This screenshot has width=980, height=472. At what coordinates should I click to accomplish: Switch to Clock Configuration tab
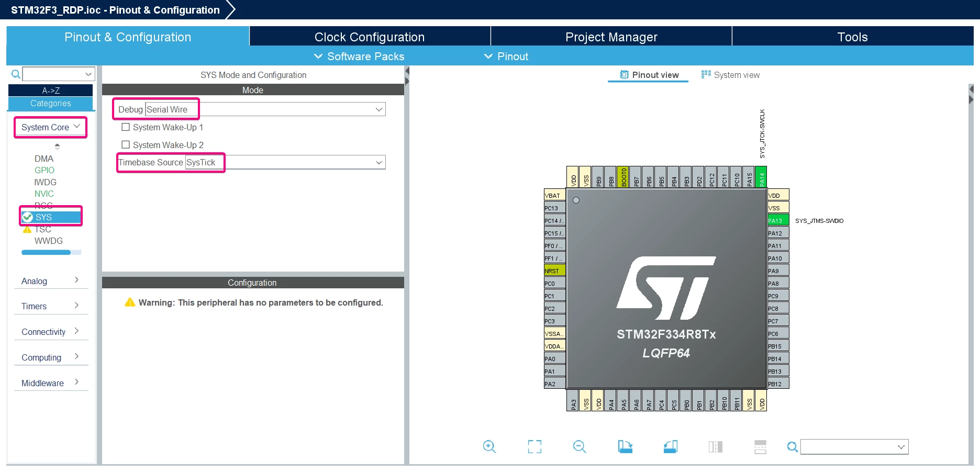pyautogui.click(x=370, y=37)
